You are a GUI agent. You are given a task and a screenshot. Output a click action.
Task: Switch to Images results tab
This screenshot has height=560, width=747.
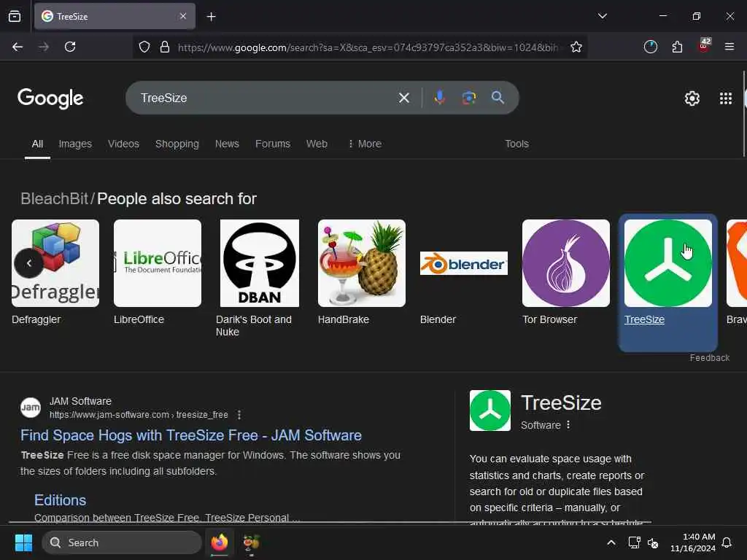(x=75, y=144)
